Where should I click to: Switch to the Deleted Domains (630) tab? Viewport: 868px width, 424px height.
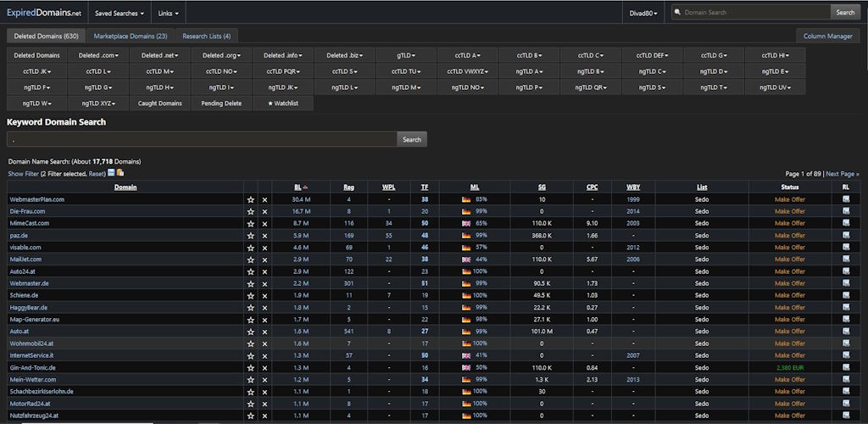tap(47, 36)
